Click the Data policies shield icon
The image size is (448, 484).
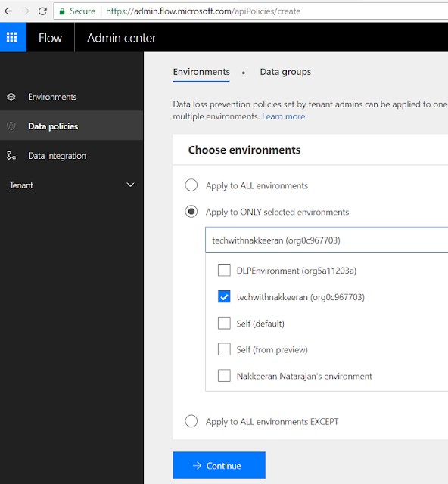(11, 126)
